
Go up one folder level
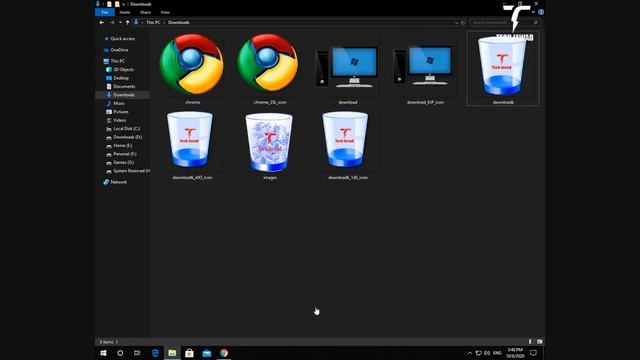pos(127,22)
